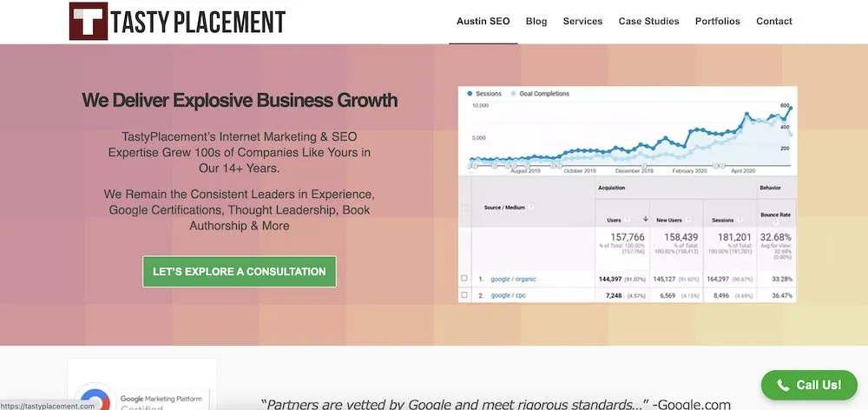Click the phone icon in Call Us button
Screen dimensions: 868x410
(x=783, y=385)
